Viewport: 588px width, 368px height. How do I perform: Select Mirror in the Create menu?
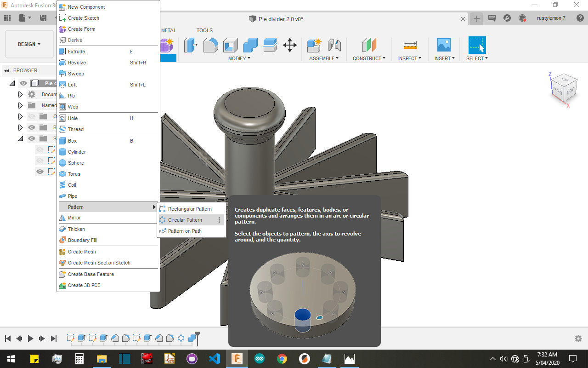108,218
